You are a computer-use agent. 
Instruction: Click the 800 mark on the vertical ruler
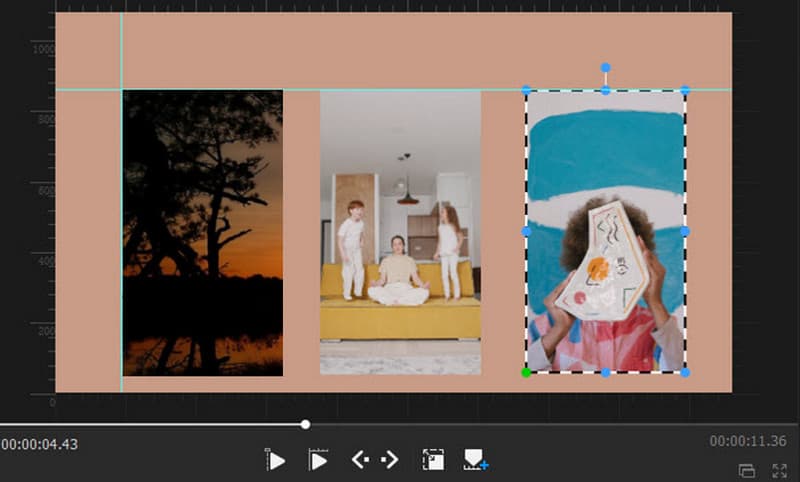pos(46,120)
